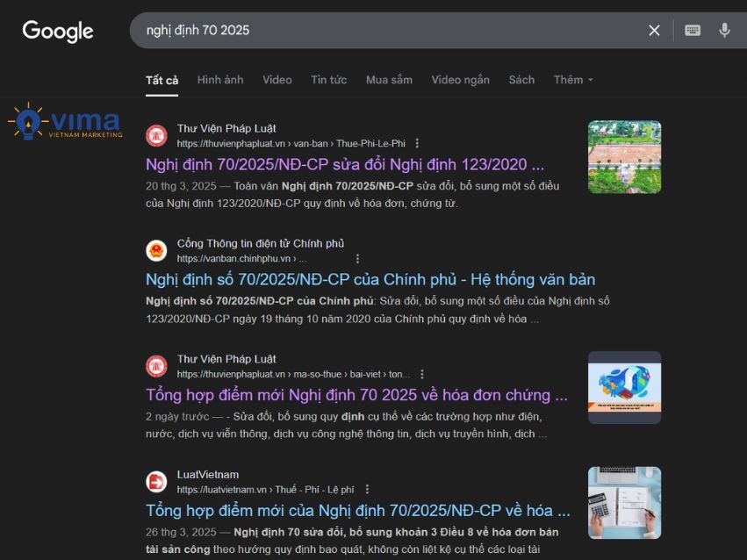The width and height of the screenshot is (747, 560).
Task: Click the date text 20 thg 3, 2025
Action: coord(181,186)
